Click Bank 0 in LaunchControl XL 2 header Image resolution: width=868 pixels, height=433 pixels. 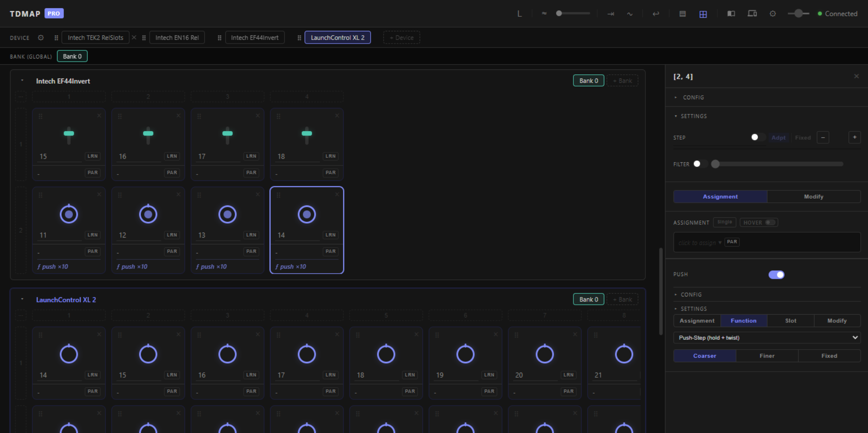pyautogui.click(x=588, y=299)
